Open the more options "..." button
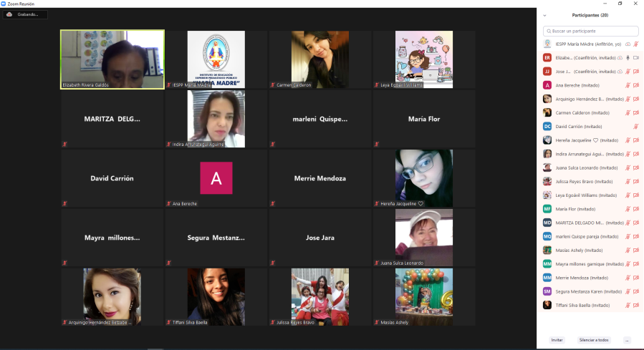This screenshot has width=644, height=350. coord(627,340)
